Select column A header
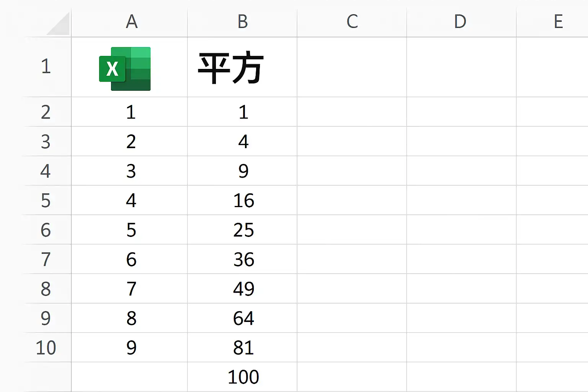The width and height of the screenshot is (588, 392). click(x=131, y=21)
